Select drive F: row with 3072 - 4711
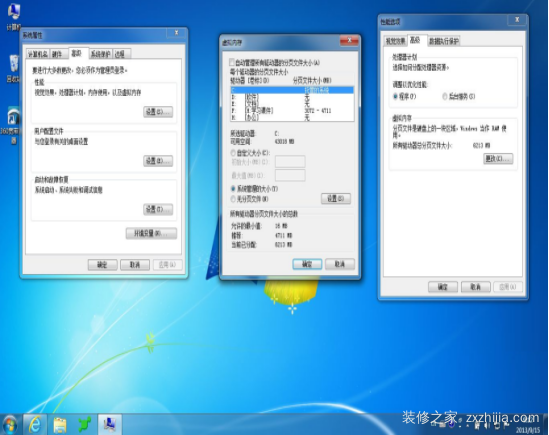The image size is (549, 435). click(x=292, y=111)
